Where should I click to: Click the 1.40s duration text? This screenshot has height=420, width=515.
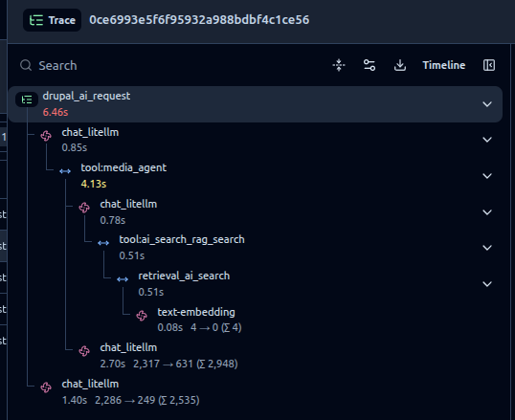(75, 400)
